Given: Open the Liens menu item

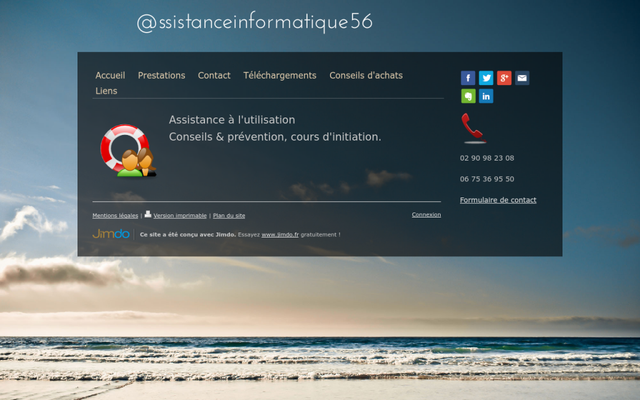Looking at the screenshot, I should [x=106, y=91].
